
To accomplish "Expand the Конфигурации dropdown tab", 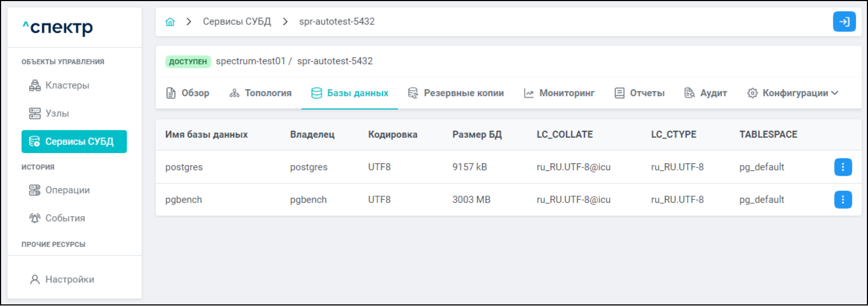I will click(793, 93).
